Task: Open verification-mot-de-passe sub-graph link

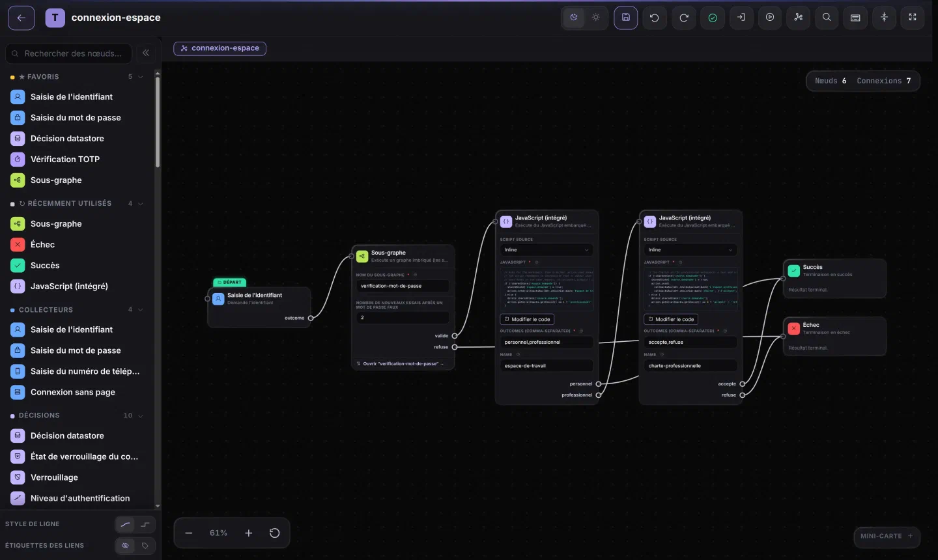Action: click(x=403, y=363)
